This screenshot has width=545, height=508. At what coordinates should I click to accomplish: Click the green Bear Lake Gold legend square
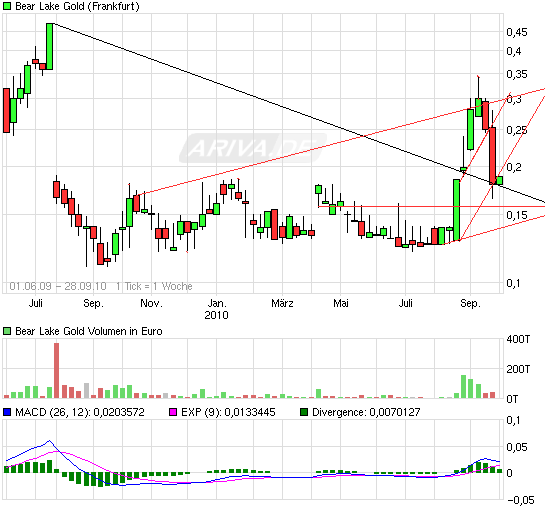coord(7,6)
